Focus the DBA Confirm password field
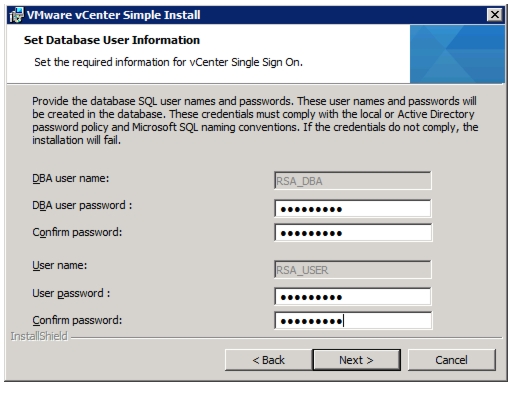The image size is (508, 408). coord(353,233)
